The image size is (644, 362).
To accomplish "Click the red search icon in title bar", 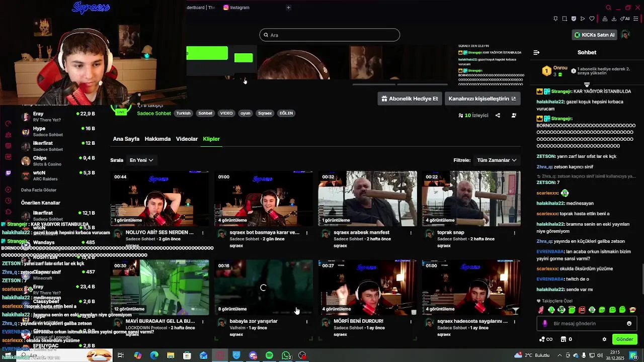I will [608, 8].
